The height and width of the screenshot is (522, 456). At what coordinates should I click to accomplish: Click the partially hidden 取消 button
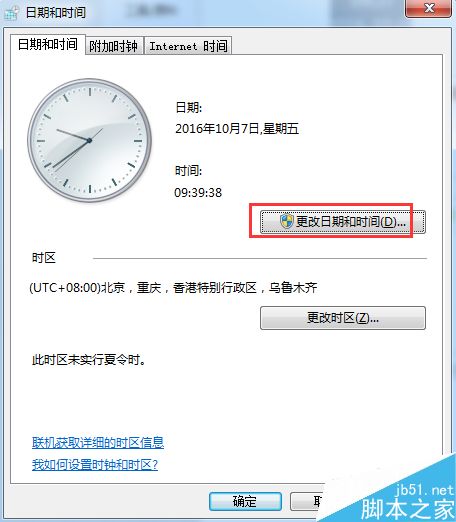307,501
